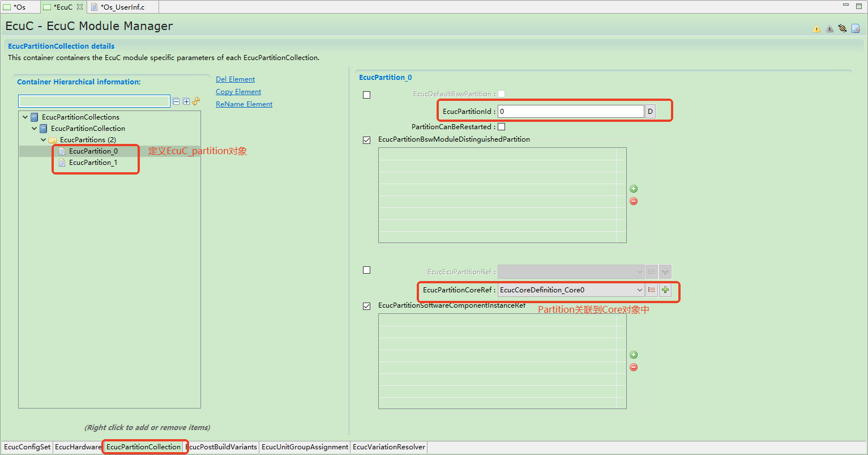Click the EcucPartitionId input field
Screen dimensions: 868x455
tap(570, 112)
